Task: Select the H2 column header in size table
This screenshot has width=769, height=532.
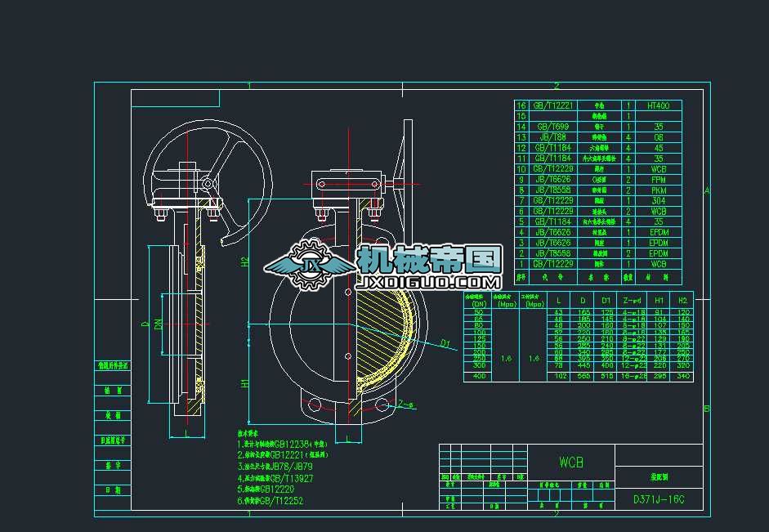Action: 682,301
